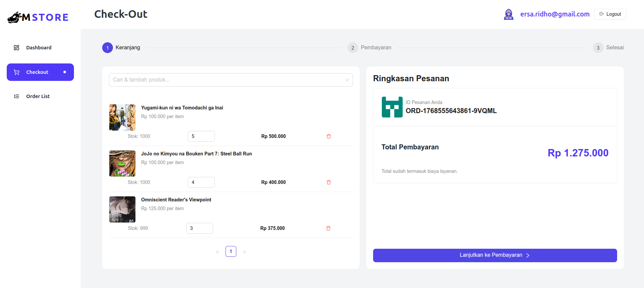Click Omniscient Reader's Viewpoint cover thumbnail
Image resolution: width=644 pixels, height=288 pixels.
pyautogui.click(x=122, y=209)
